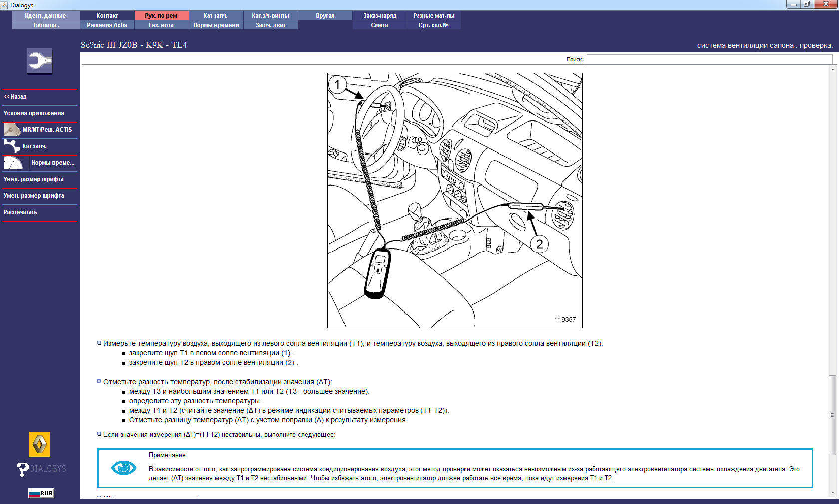
Task: Click the Примечание: note heading
Action: pos(168,455)
